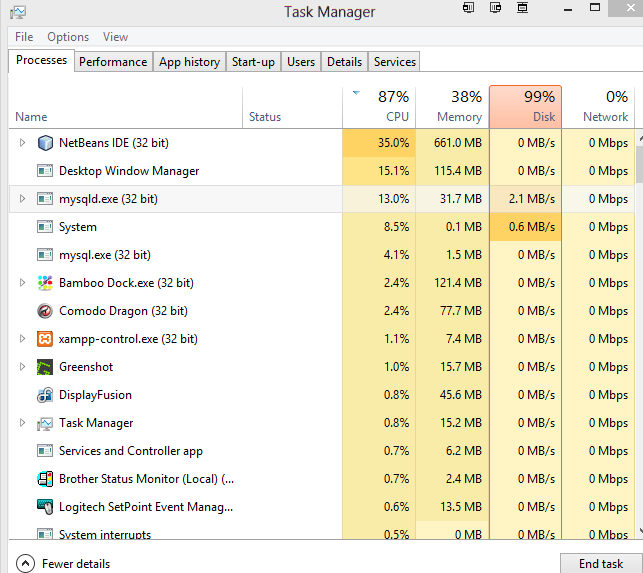Click the '661.0 MB' memory value
The image size is (643, 573).
pyautogui.click(x=458, y=143)
